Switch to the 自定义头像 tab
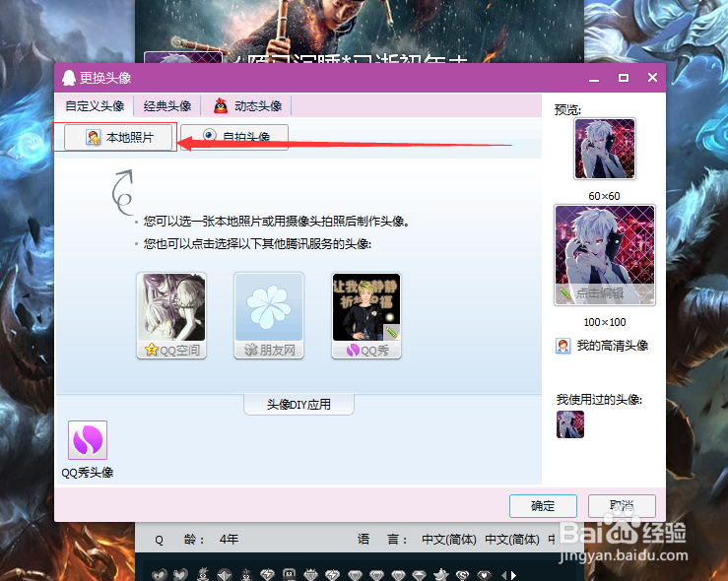This screenshot has height=581, width=728. pyautogui.click(x=95, y=105)
